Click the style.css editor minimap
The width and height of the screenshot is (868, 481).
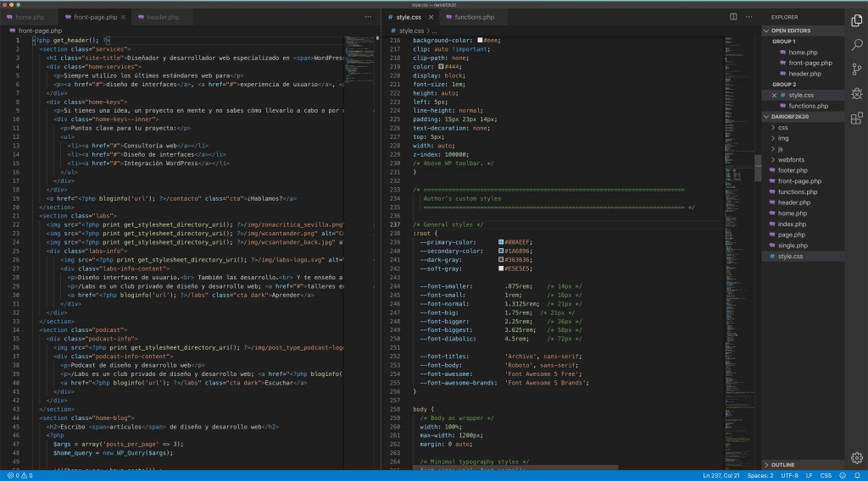(x=739, y=252)
